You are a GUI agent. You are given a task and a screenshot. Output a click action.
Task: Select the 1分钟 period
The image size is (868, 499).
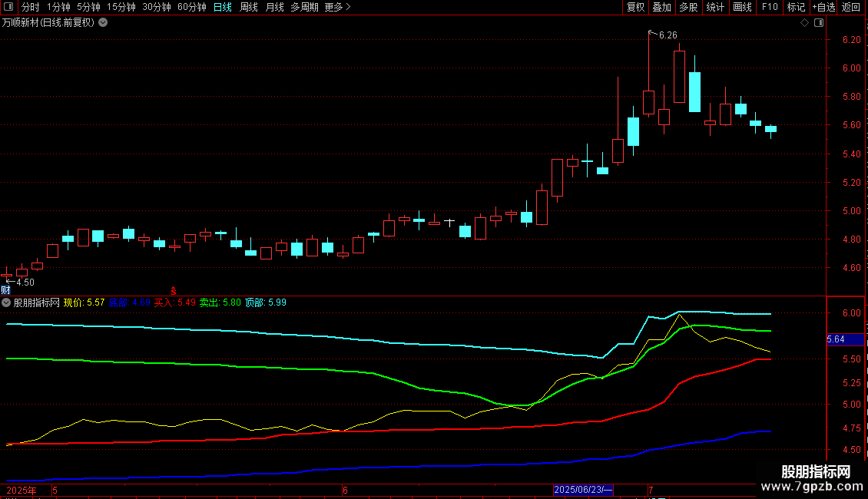58,7
